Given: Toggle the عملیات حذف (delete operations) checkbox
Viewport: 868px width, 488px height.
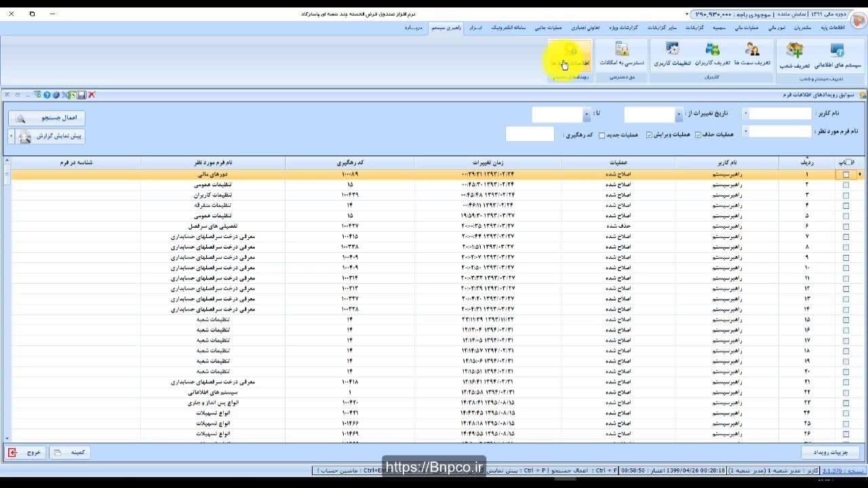Looking at the screenshot, I should (698, 135).
